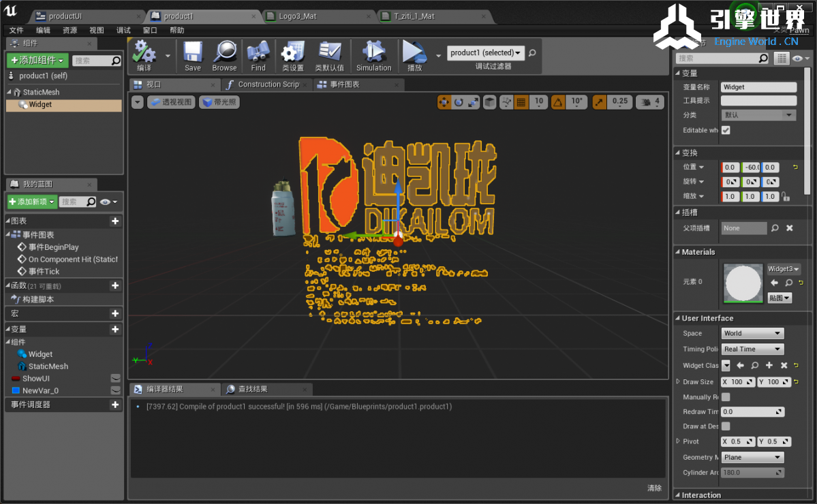Use selected asset arrow for material element 0
The image size is (817, 504).
[774, 283]
